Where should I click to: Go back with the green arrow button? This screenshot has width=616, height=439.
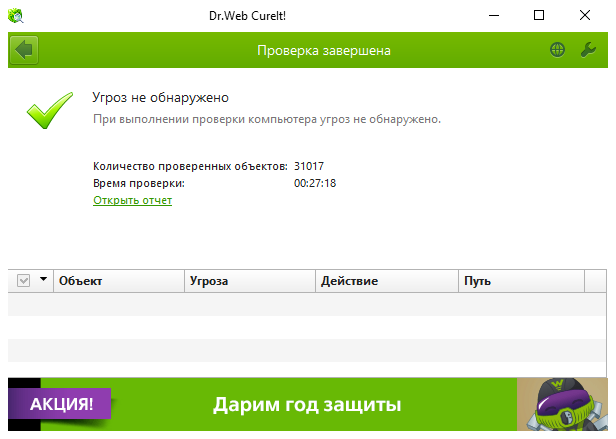pos(24,50)
